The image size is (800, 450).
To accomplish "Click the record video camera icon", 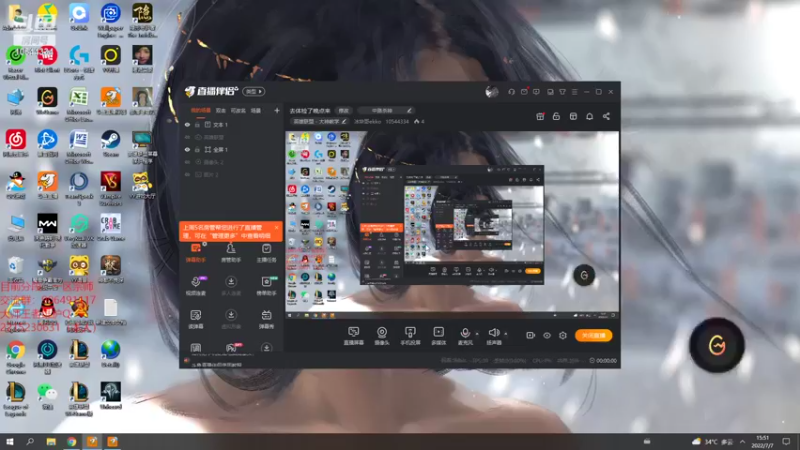I will pos(531,335).
